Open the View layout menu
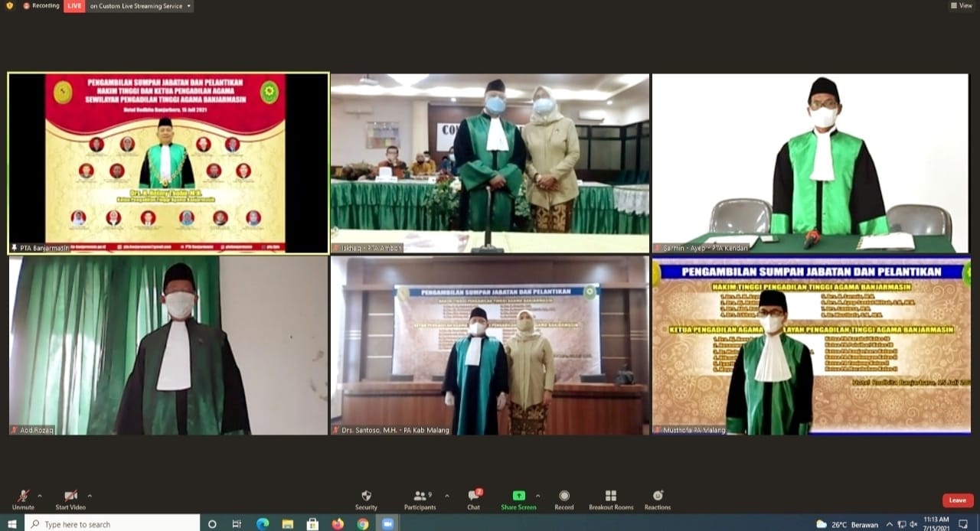This screenshot has width=980, height=531. click(961, 6)
